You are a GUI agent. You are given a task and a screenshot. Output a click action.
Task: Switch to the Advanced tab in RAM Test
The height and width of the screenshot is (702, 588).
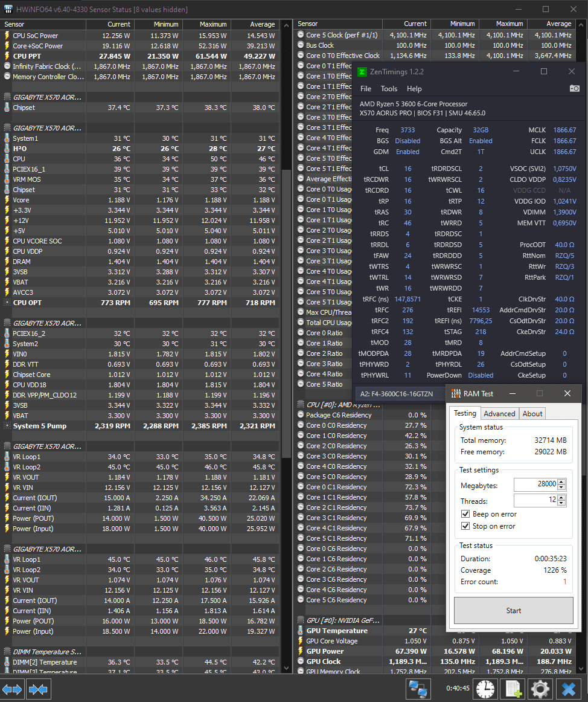499,414
